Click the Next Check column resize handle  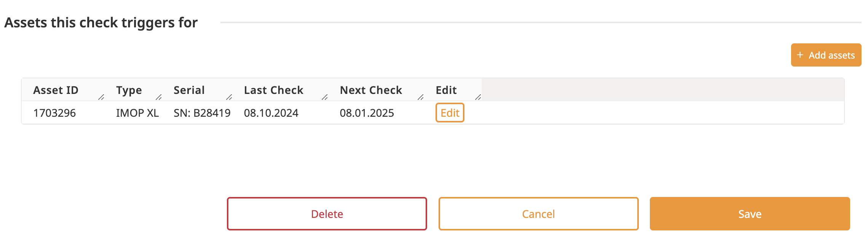coord(421,97)
